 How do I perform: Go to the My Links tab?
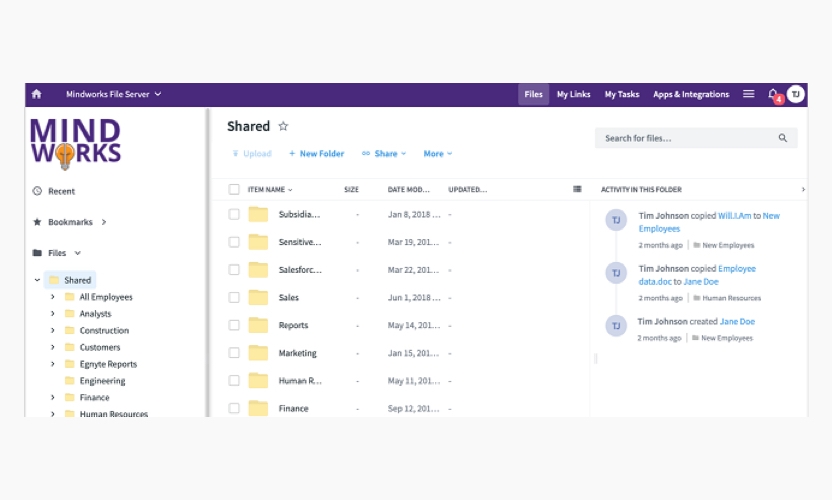pos(573,95)
